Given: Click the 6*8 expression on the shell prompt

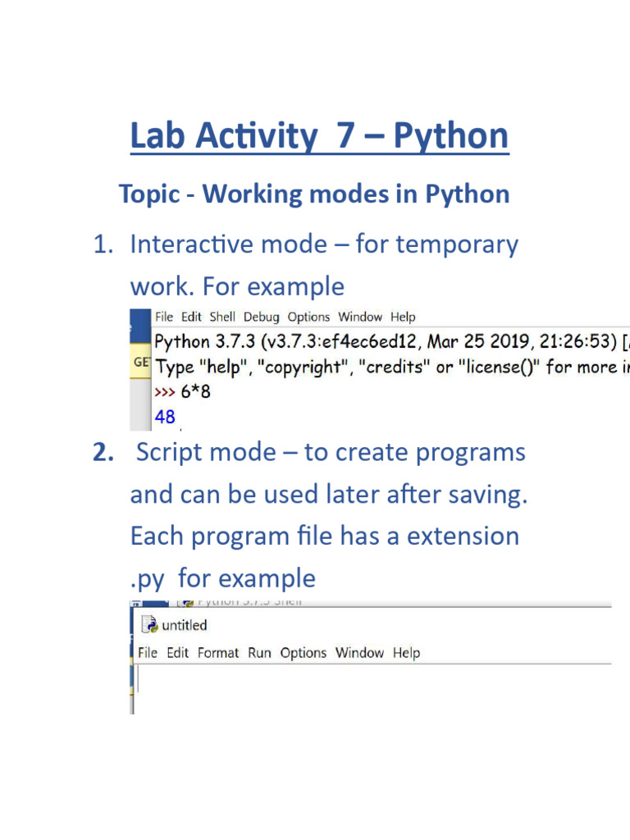Looking at the screenshot, I should [196, 391].
